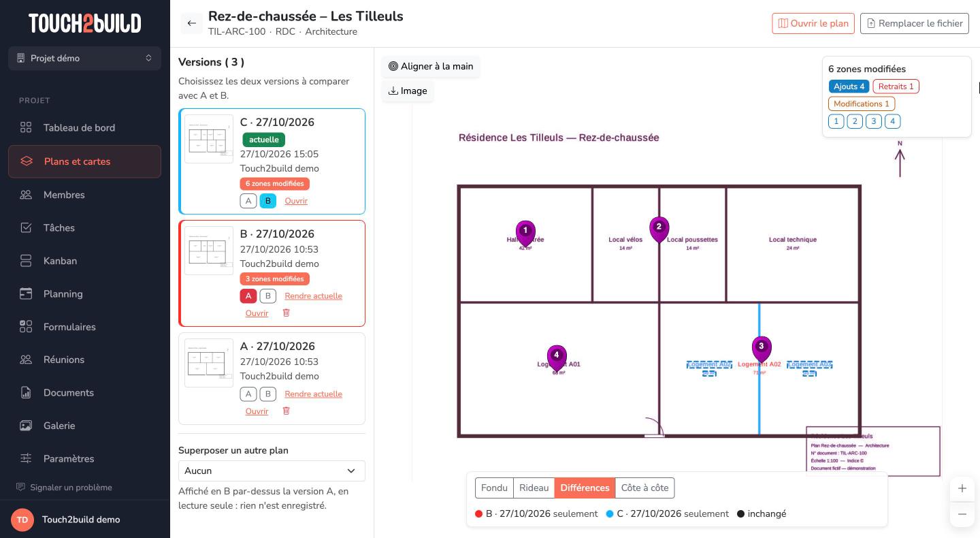Click version B plan thumbnail
The height and width of the screenshot is (538, 980).
point(209,251)
